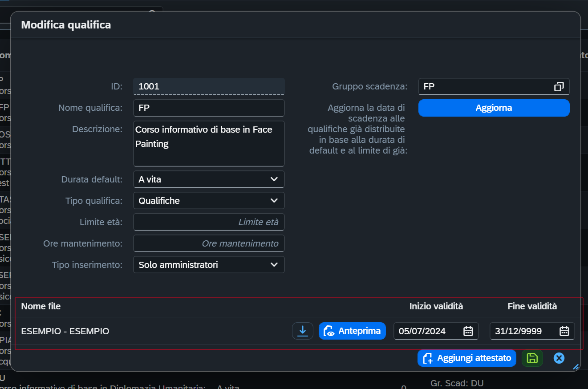Click the Nome file column header

pyautogui.click(x=41, y=306)
